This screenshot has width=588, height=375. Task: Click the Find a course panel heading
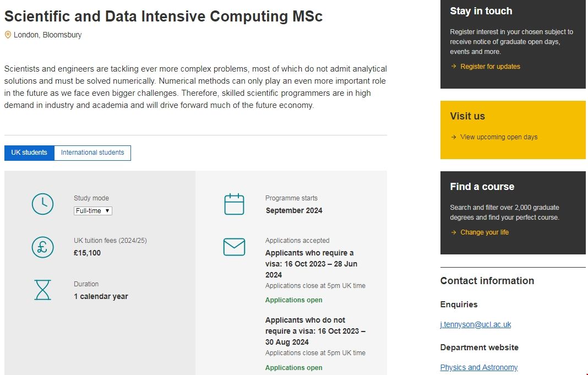pyautogui.click(x=482, y=187)
